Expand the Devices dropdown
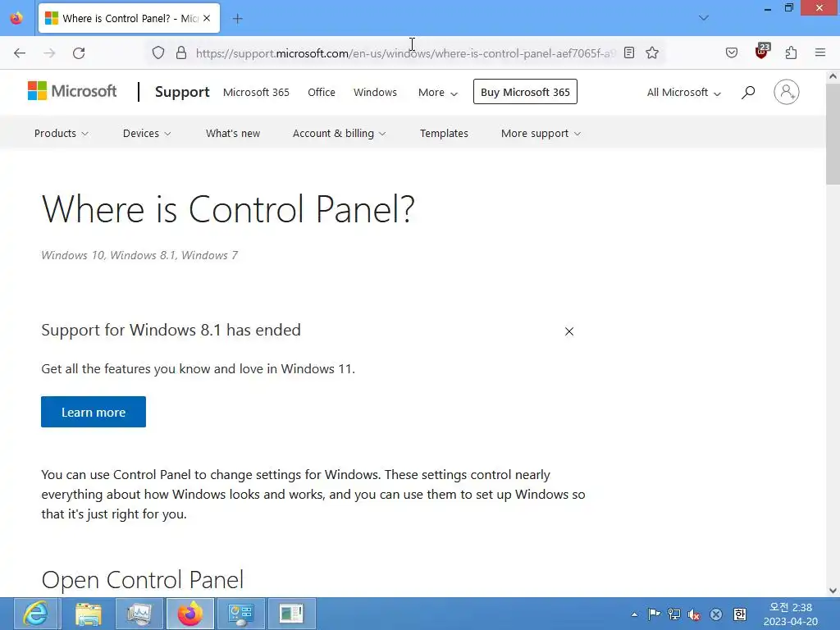Screen dimensions: 840x630 [147, 134]
